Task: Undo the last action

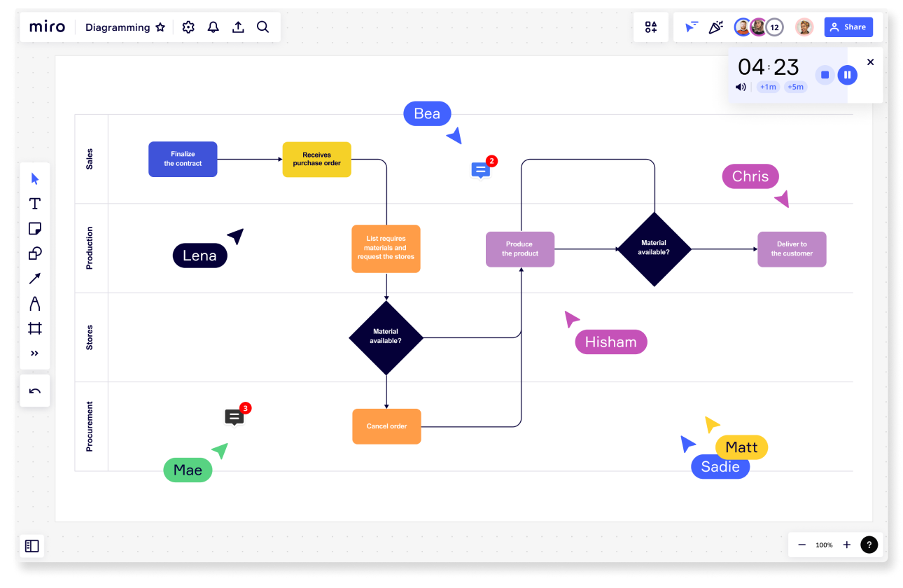Action: tap(34, 390)
